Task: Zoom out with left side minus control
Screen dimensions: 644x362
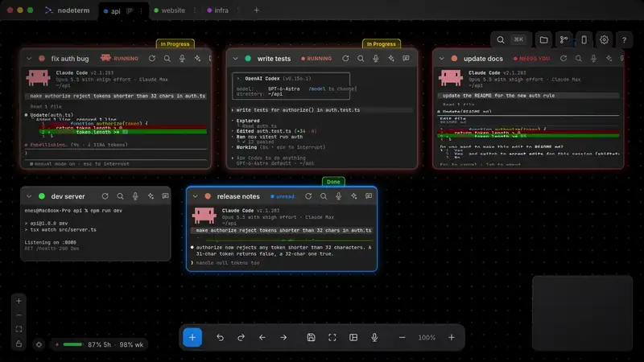Action: 19,315
